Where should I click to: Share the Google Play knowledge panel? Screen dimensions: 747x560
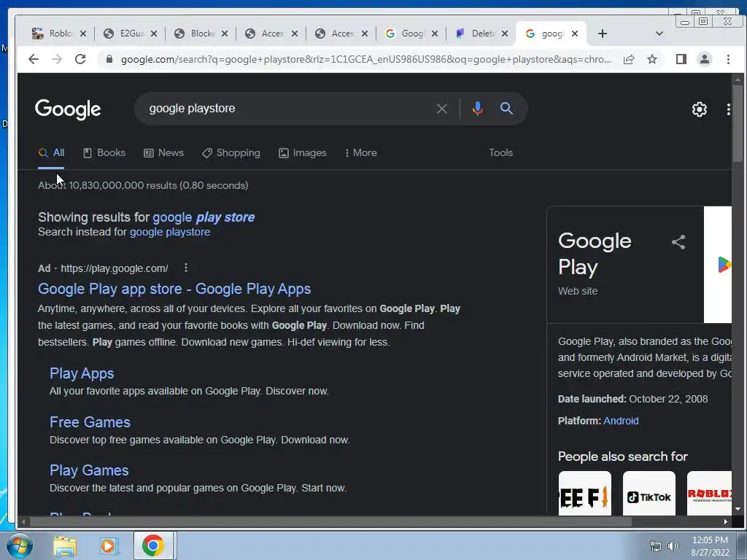click(678, 242)
